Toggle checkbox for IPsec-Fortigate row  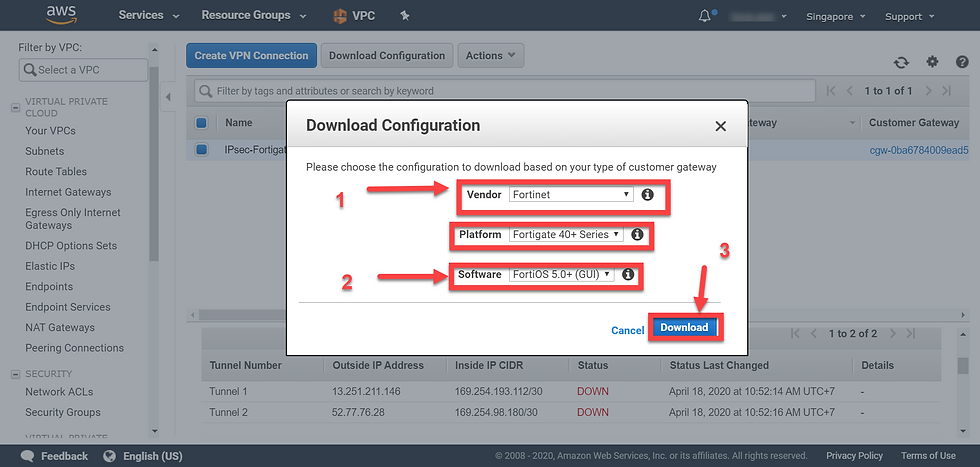pos(201,149)
